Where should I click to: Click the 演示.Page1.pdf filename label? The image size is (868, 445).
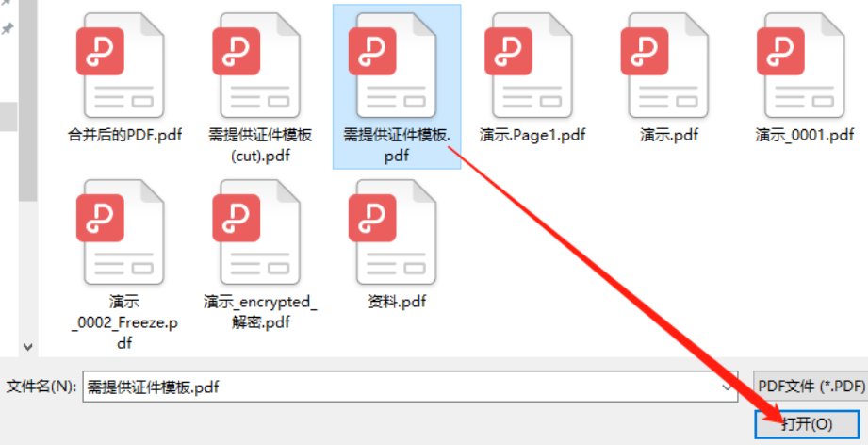(x=532, y=135)
